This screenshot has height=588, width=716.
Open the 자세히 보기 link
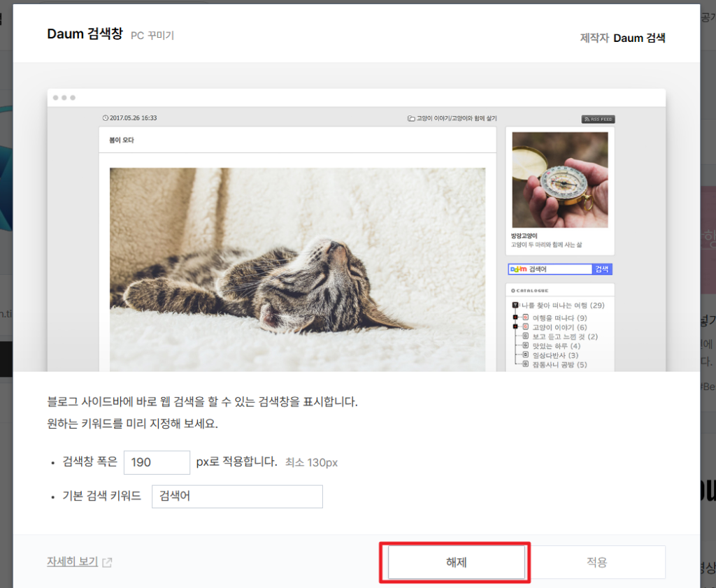coord(72,561)
